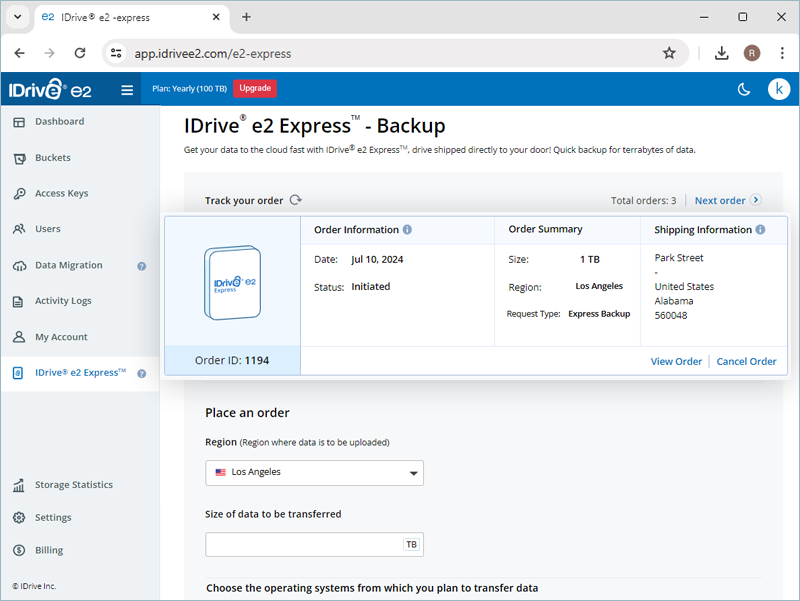Bookmark this page with star icon
Screen dimensions: 800x601
point(669,53)
